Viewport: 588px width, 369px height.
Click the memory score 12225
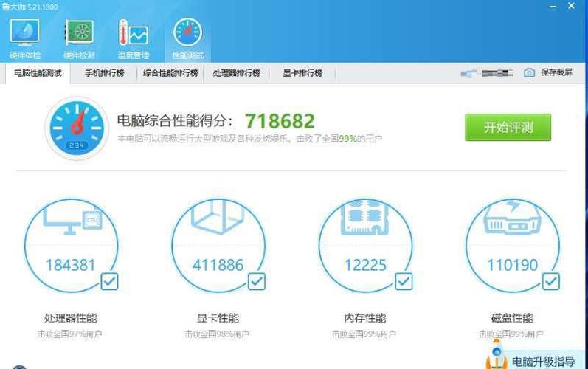coord(365,265)
